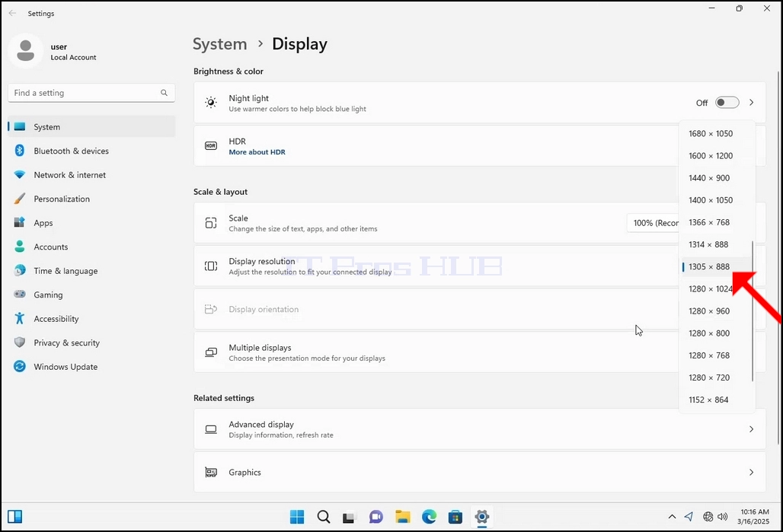Open the Windows Start menu

point(297,517)
